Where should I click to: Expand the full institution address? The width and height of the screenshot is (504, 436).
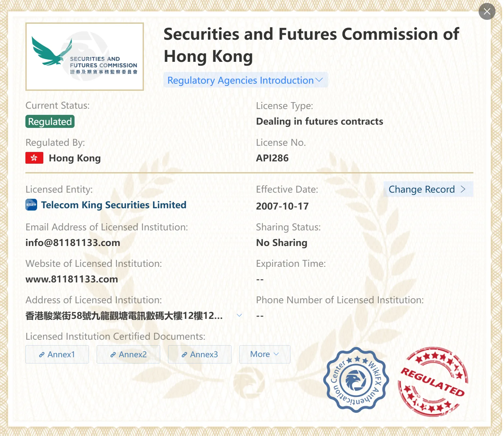tap(239, 315)
